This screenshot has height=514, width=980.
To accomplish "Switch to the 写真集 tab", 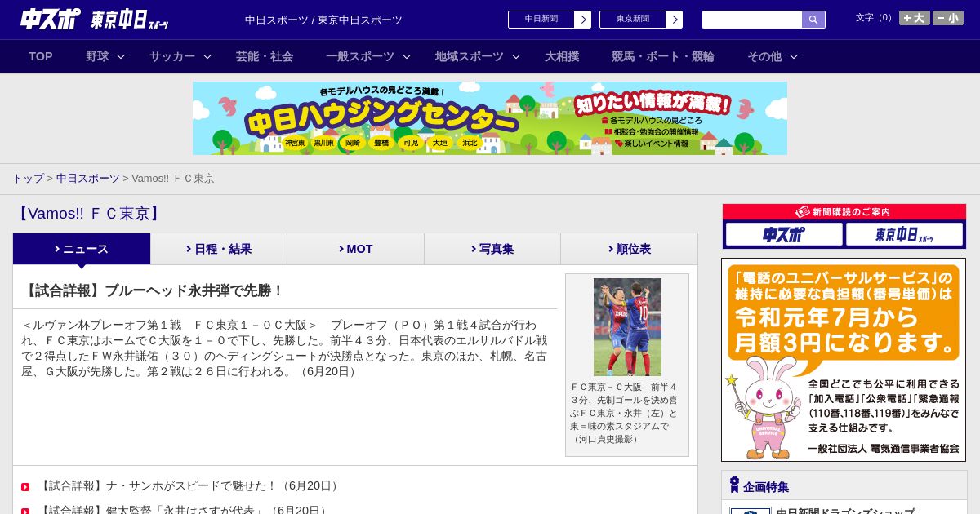I will (492, 249).
